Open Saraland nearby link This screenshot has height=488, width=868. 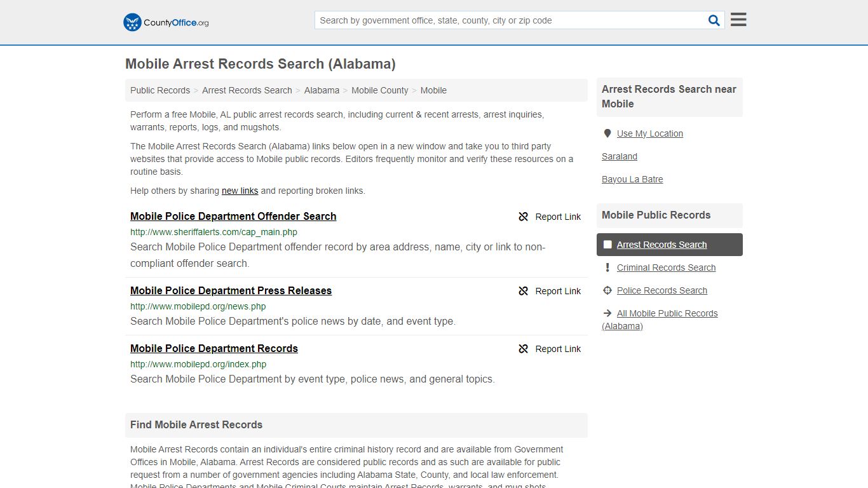(620, 156)
